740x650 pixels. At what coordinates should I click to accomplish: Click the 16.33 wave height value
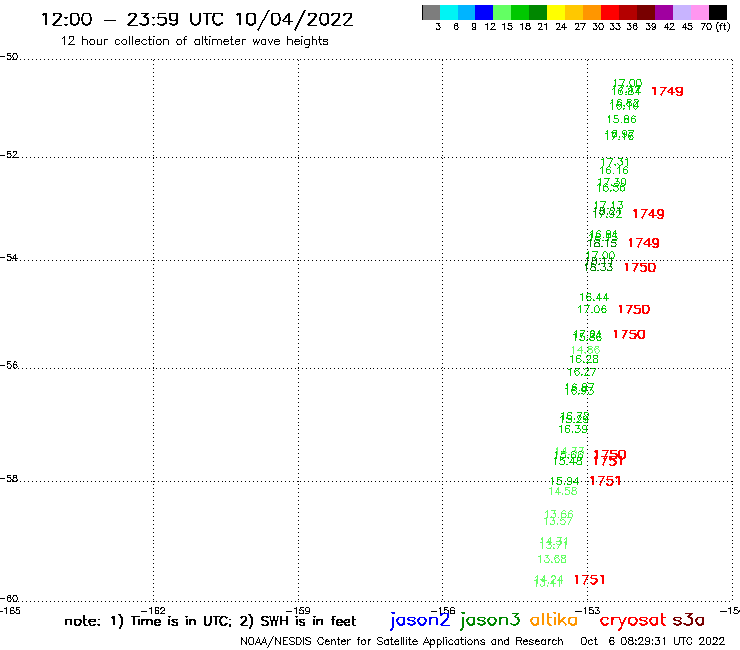pyautogui.click(x=599, y=268)
